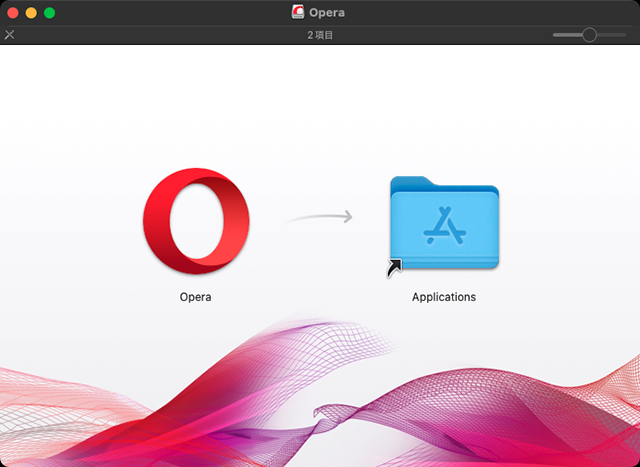Click the Applications folder name label
The height and width of the screenshot is (467, 640).
coord(444,297)
